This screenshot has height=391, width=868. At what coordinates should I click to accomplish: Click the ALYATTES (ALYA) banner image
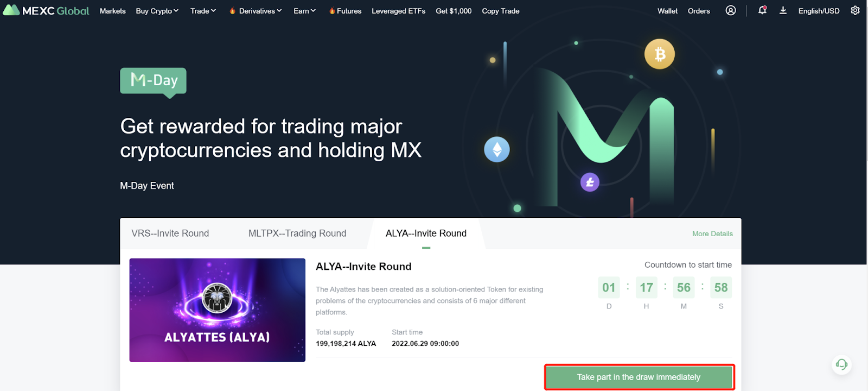pyautogui.click(x=217, y=310)
